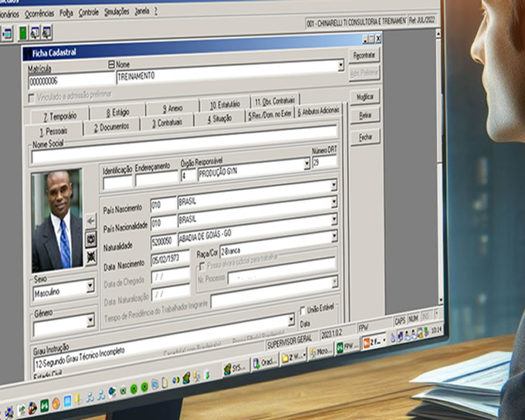Expand the Órgão Responsável dropdown
Viewport: 525px width, 420px height.
pyautogui.click(x=307, y=164)
